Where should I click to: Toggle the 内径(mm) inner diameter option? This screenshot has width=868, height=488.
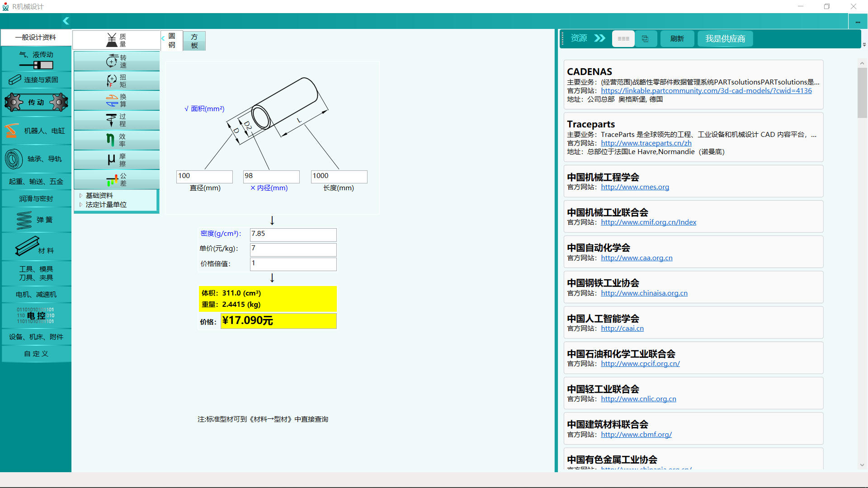[x=269, y=188]
